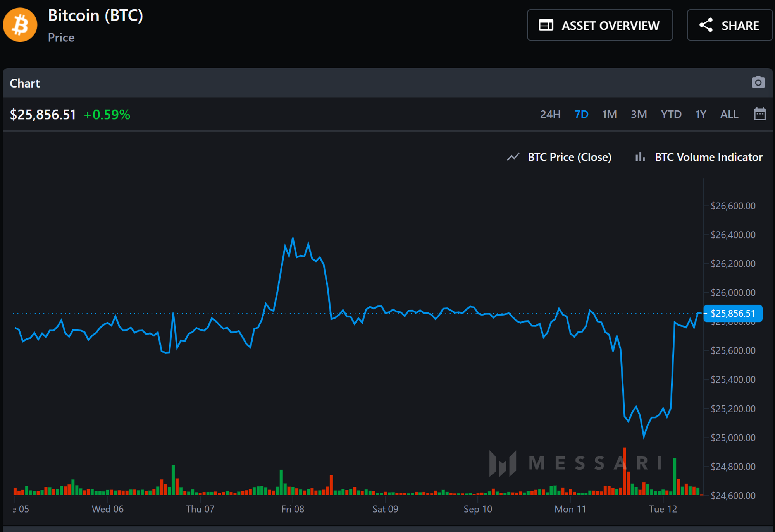Image resolution: width=775 pixels, height=532 pixels.
Task: Click the Asset Overview panel icon
Action: 546,25
